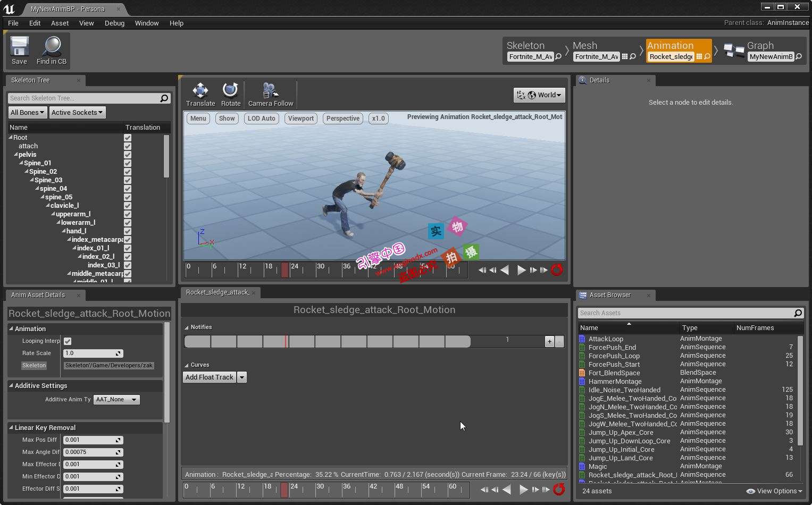Viewport: 812px width, 505px height.
Task: Toggle Translation checkbox for hand_l
Action: pyautogui.click(x=128, y=231)
